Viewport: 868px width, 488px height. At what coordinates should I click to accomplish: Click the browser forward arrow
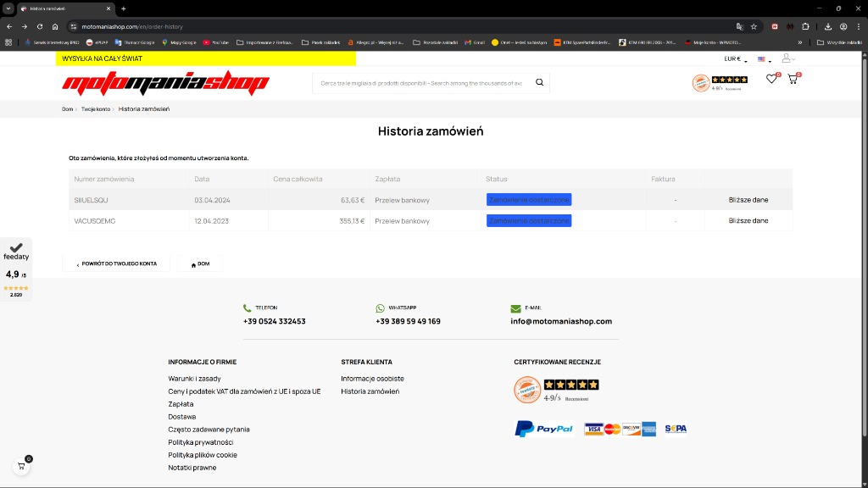pos(25,26)
